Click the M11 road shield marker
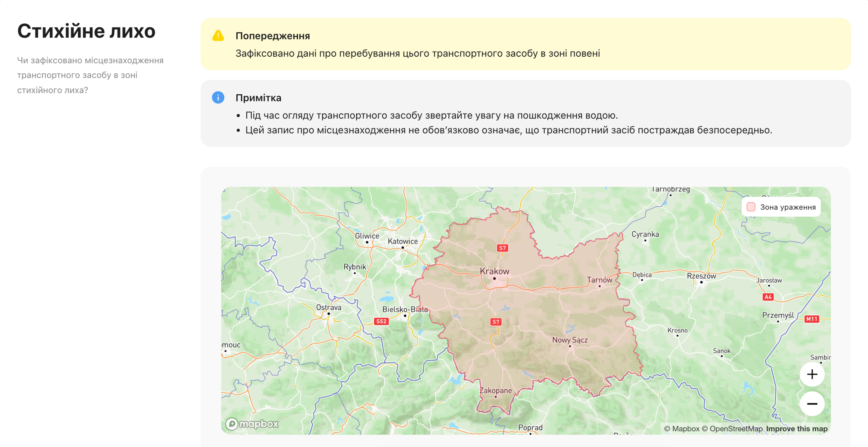Screen dimensions: 868x447 pos(811,319)
